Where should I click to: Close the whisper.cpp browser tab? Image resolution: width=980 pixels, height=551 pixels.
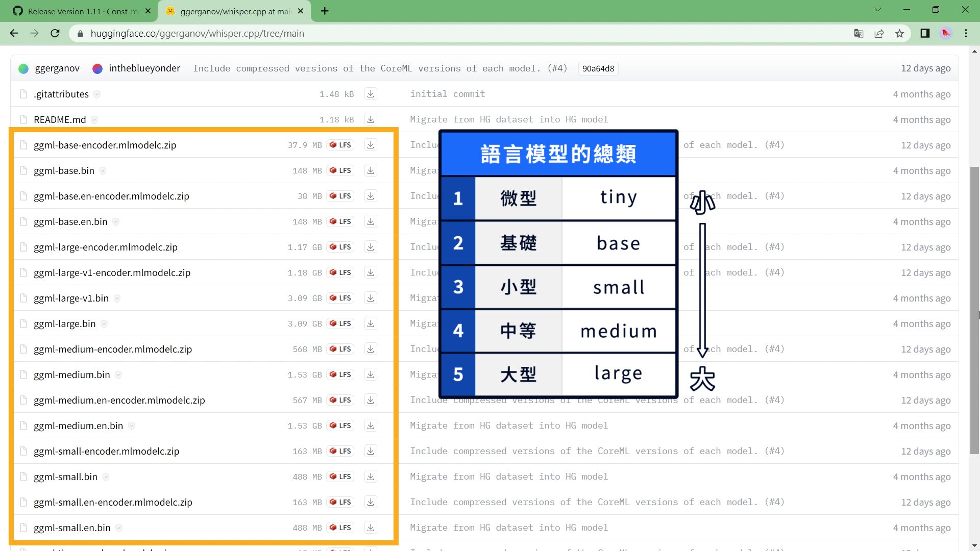pos(301,11)
